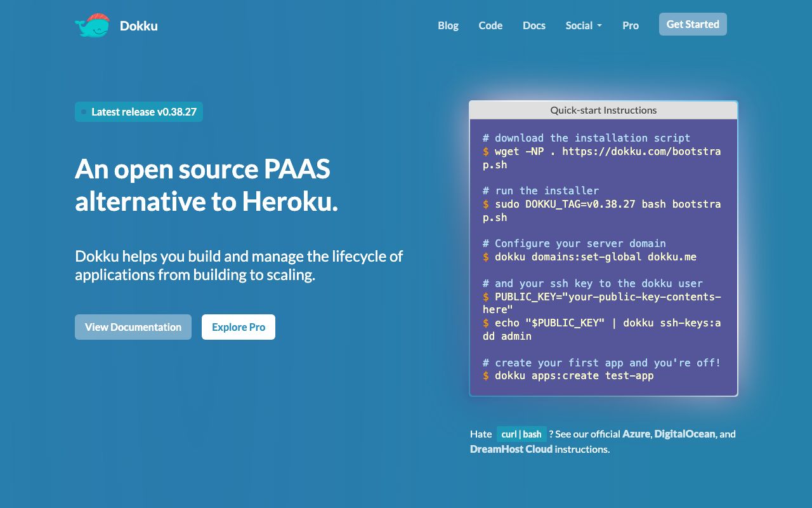Open the DreamHost Cloud instructions link
Image resolution: width=812 pixels, height=508 pixels.
511,449
